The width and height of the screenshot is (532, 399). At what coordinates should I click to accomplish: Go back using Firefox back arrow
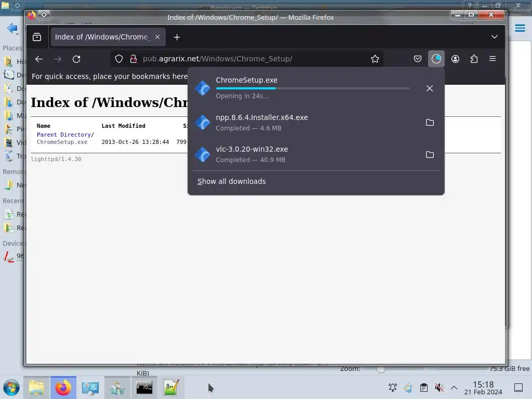[x=39, y=59]
